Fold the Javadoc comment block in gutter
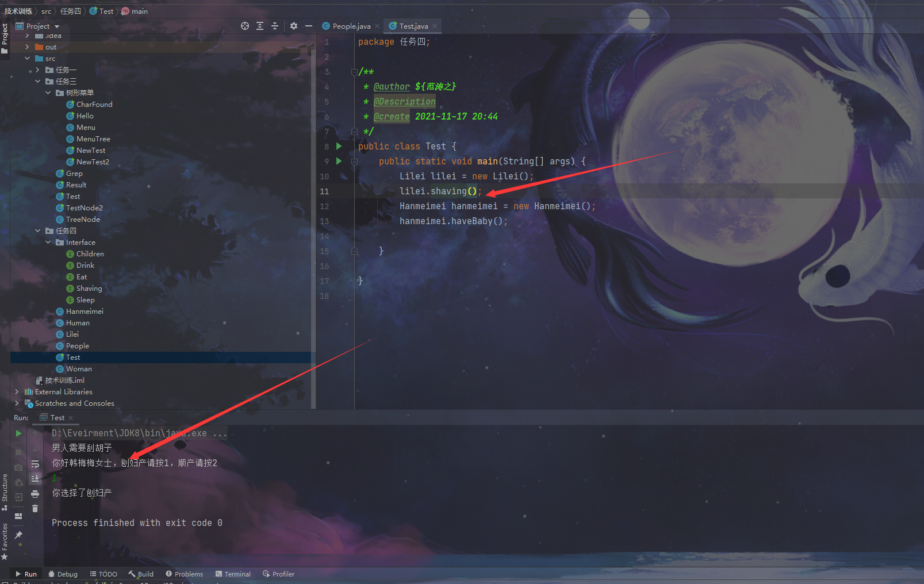924x584 pixels. (354, 72)
